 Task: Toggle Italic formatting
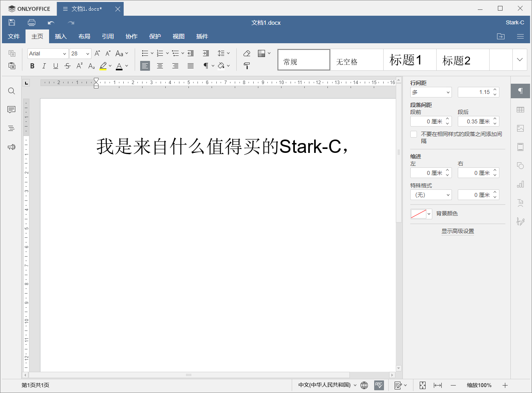[x=44, y=66]
